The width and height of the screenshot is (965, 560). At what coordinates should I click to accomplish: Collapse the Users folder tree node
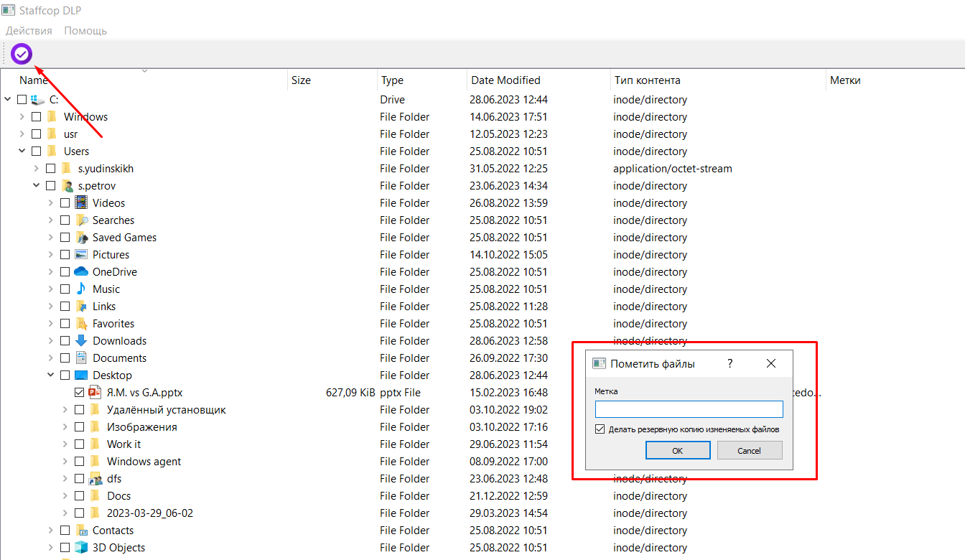pos(22,151)
